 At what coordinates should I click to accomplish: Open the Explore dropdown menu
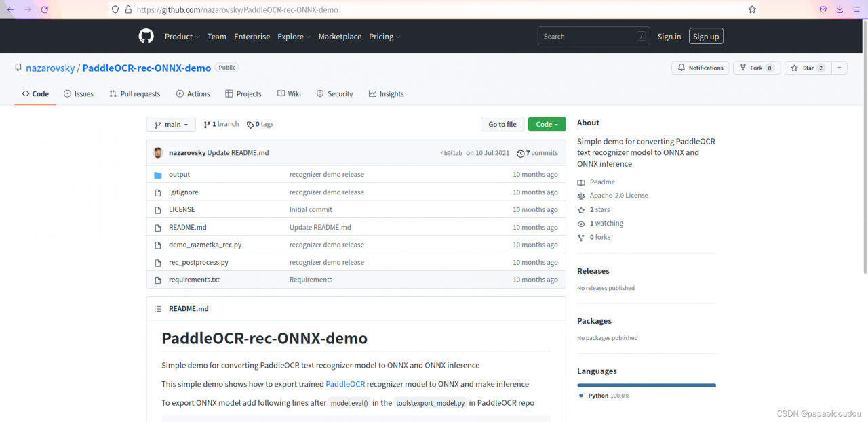(294, 37)
